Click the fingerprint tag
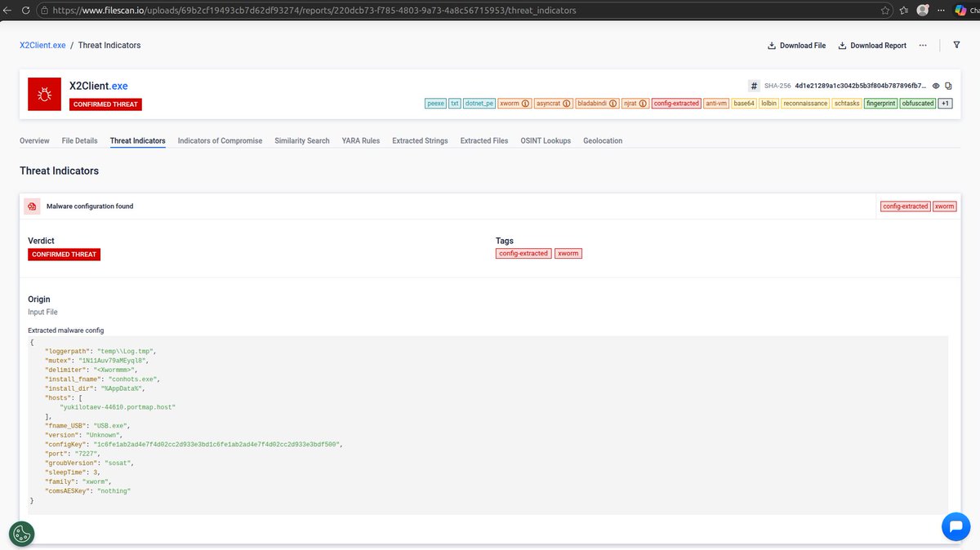 coord(880,104)
